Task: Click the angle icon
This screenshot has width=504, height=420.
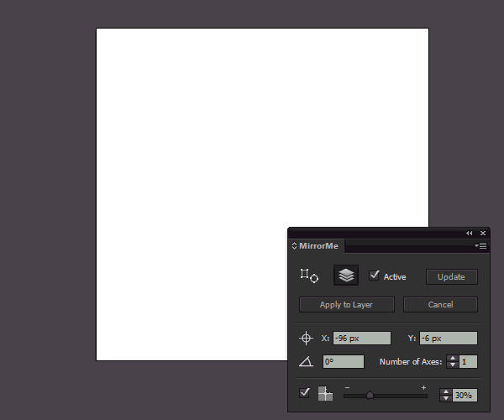Action: pos(307,361)
